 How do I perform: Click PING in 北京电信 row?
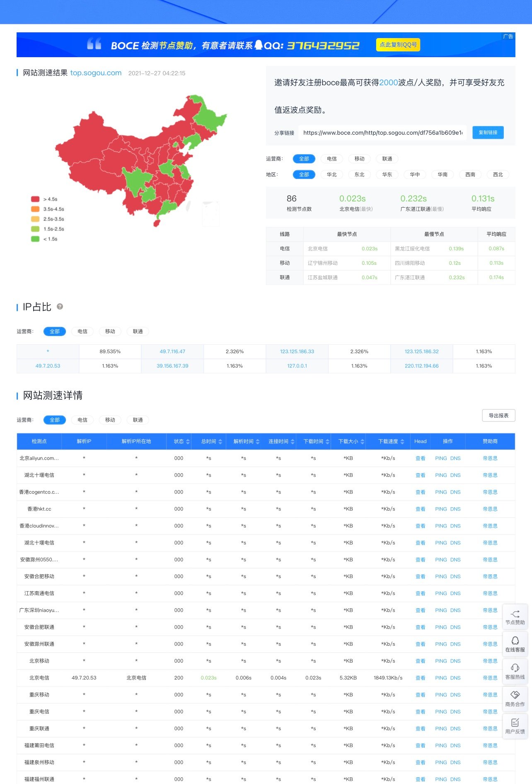tap(441, 678)
